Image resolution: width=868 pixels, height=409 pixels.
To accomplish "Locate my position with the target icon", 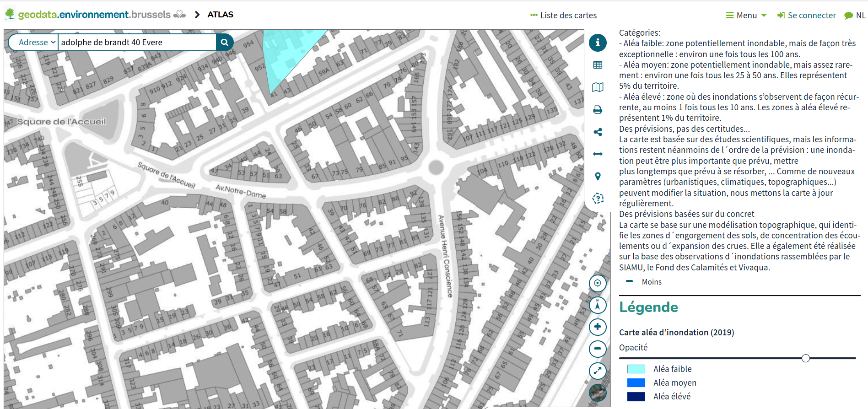I will [598, 283].
